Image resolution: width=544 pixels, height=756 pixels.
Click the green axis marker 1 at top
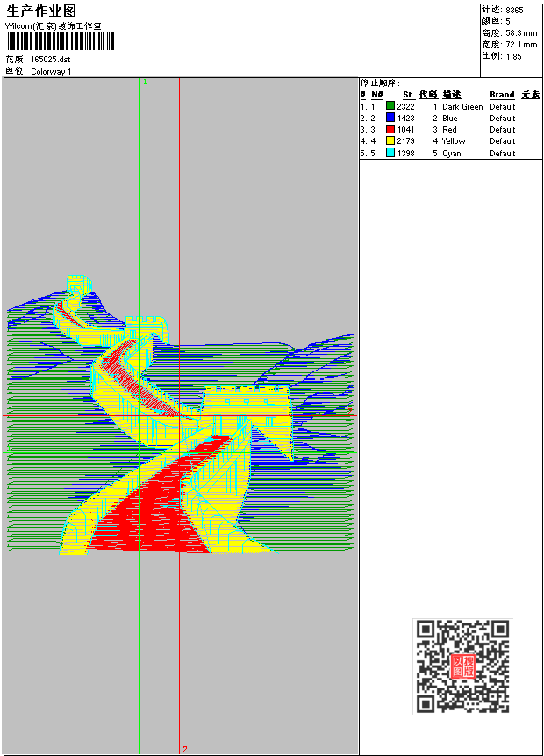[x=145, y=82]
